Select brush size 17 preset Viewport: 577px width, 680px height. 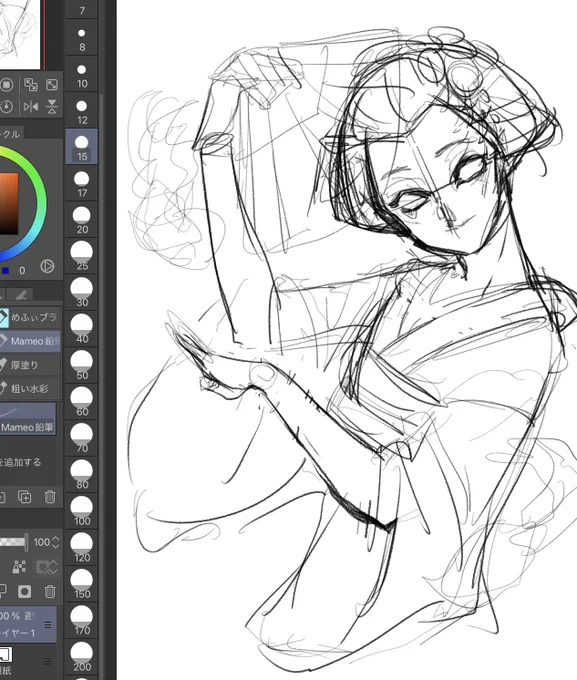tap(82, 183)
